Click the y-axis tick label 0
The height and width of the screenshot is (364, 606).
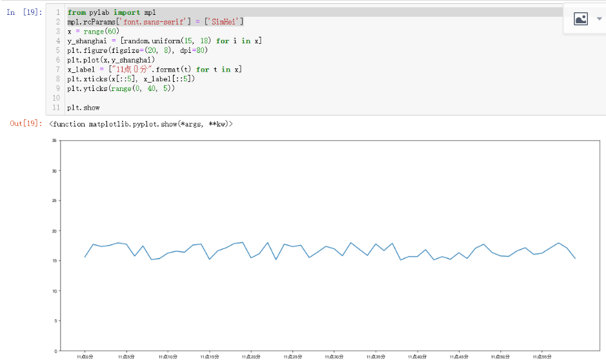pyautogui.click(x=56, y=351)
